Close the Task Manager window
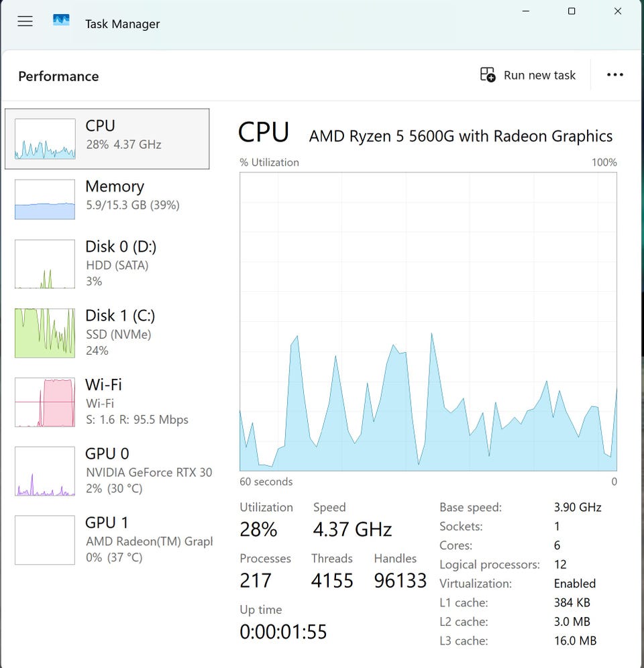 click(x=618, y=11)
